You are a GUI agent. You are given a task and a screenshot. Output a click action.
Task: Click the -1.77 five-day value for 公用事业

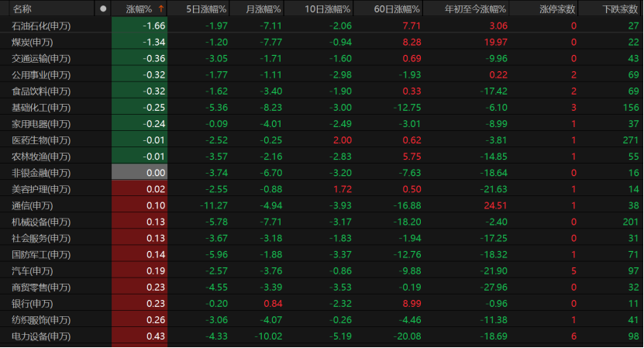(216, 74)
